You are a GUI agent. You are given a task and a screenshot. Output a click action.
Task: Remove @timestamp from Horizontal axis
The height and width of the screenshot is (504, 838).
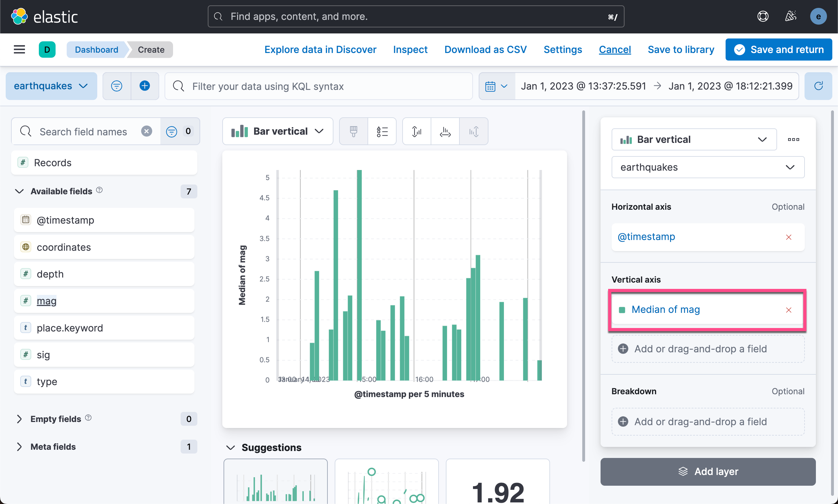(x=788, y=237)
